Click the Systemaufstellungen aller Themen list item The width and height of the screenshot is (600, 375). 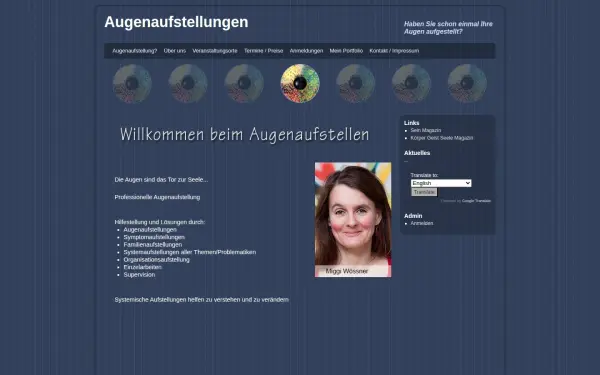(190, 252)
